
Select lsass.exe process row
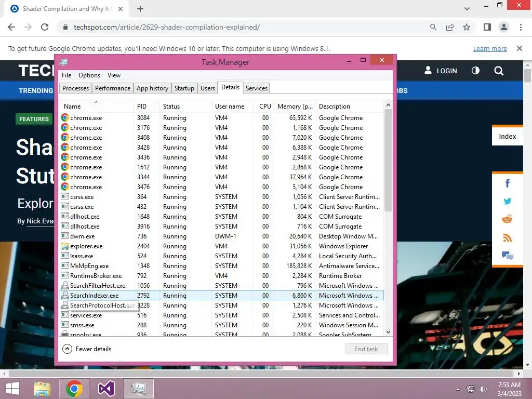(x=221, y=256)
